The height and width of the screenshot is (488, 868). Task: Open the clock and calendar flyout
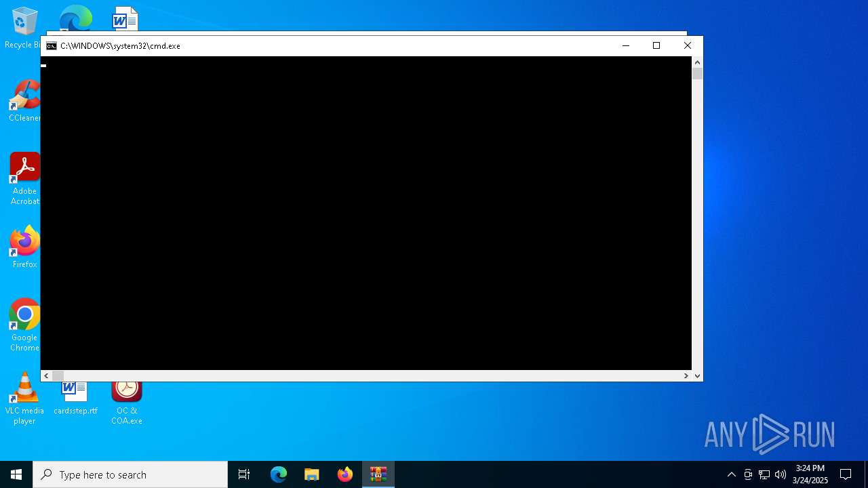coord(810,474)
